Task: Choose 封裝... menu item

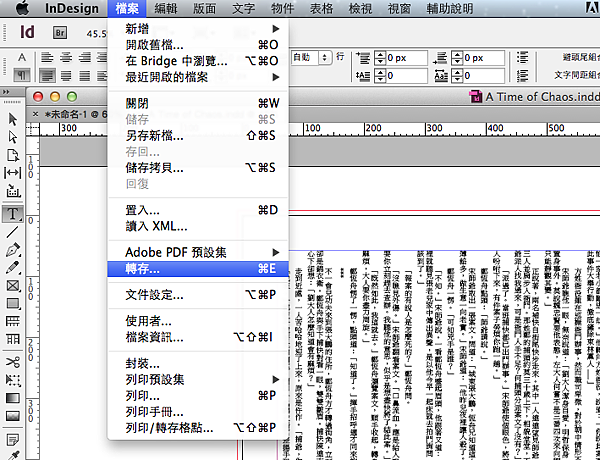Action: pyautogui.click(x=197, y=364)
